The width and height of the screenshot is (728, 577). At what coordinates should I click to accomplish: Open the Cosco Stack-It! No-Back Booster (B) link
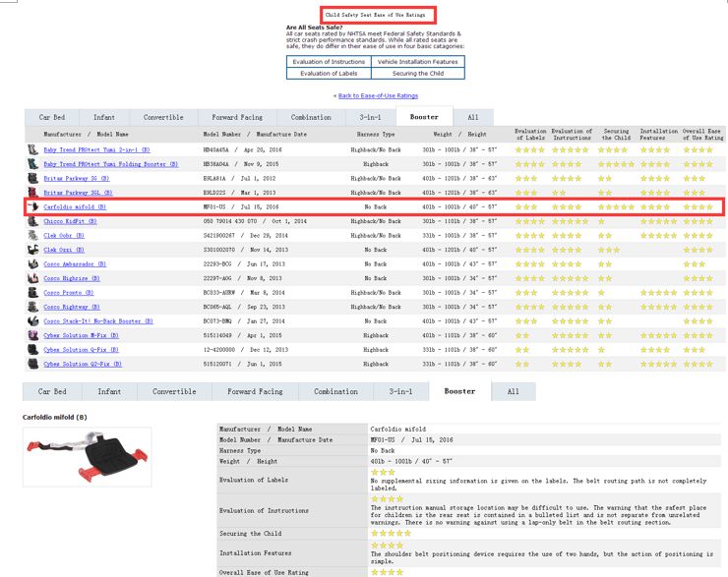click(x=98, y=321)
